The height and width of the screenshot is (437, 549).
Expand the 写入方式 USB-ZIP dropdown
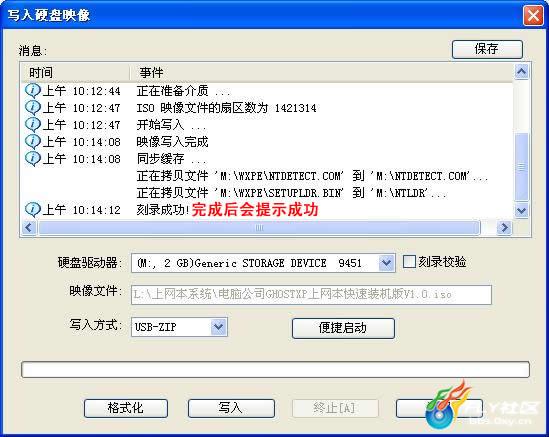point(219,327)
